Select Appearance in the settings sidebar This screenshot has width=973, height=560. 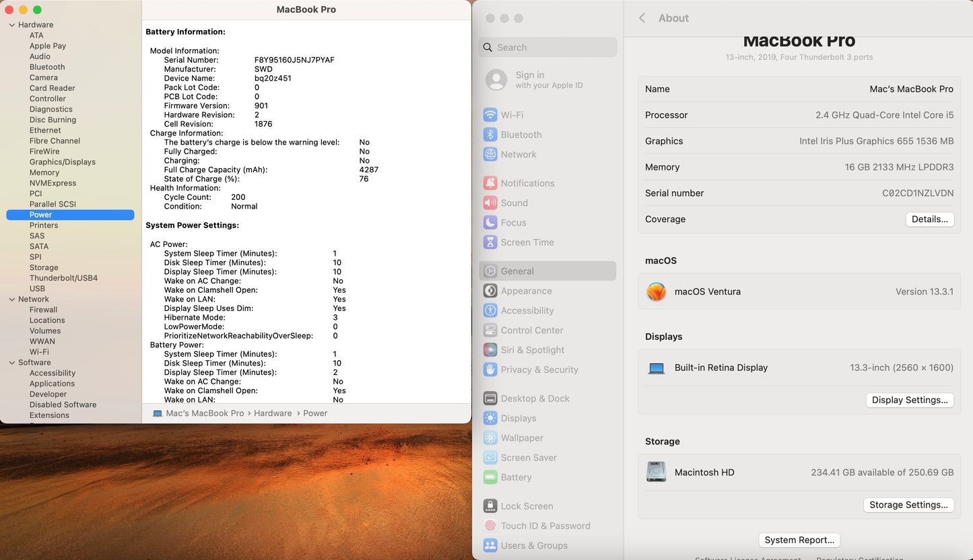click(x=526, y=291)
